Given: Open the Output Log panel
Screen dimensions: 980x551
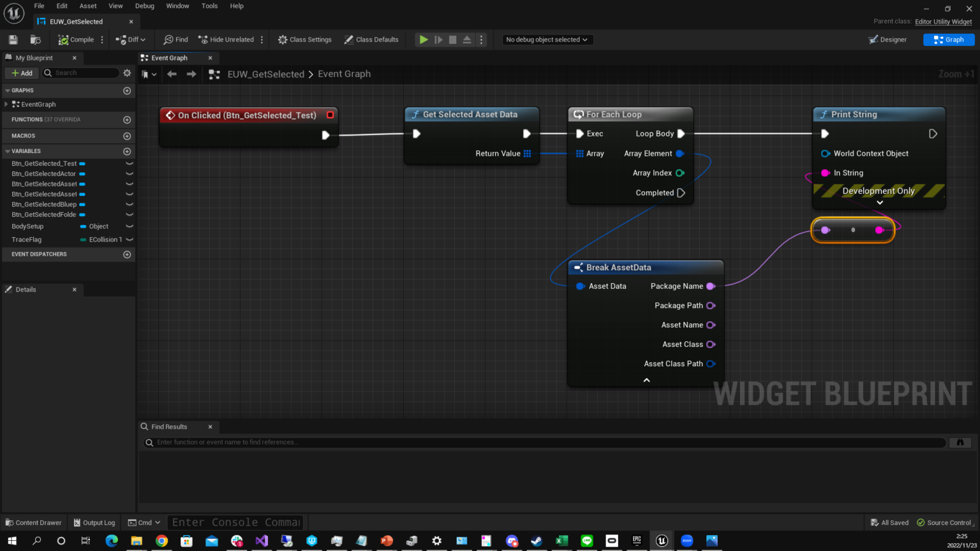Looking at the screenshot, I should 94,522.
